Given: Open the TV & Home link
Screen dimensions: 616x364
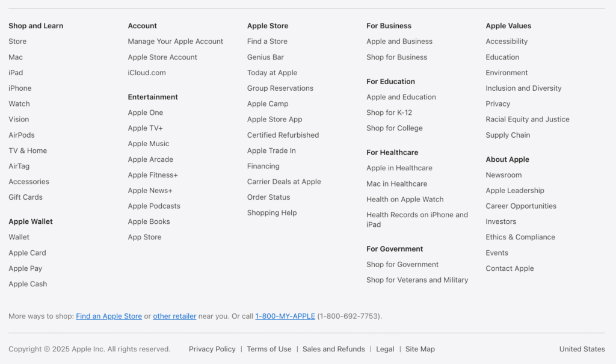Looking at the screenshot, I should point(28,150).
